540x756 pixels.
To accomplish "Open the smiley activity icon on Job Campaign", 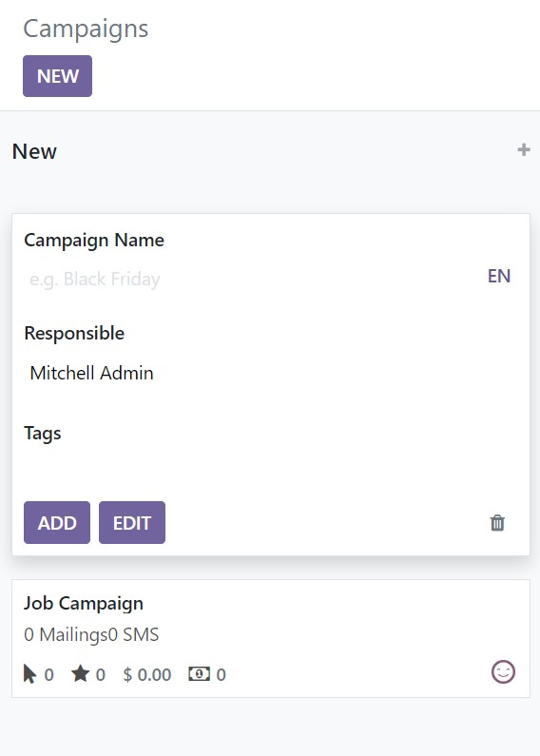I will (503, 671).
